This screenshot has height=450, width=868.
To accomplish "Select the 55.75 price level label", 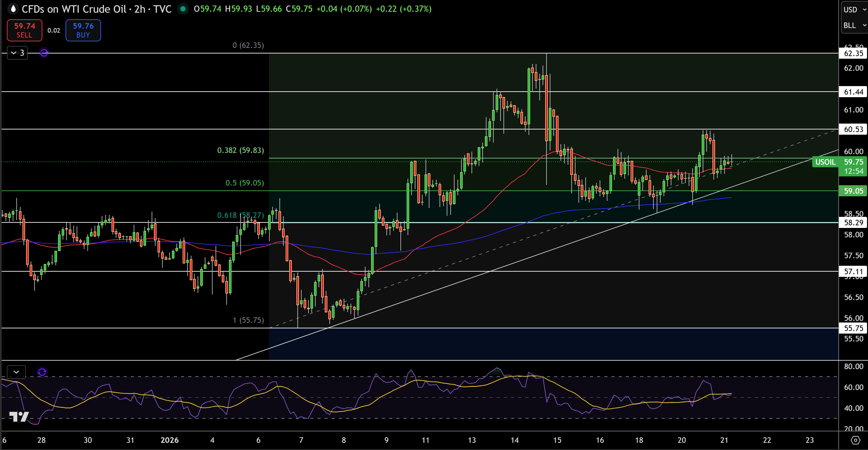I will (x=853, y=328).
